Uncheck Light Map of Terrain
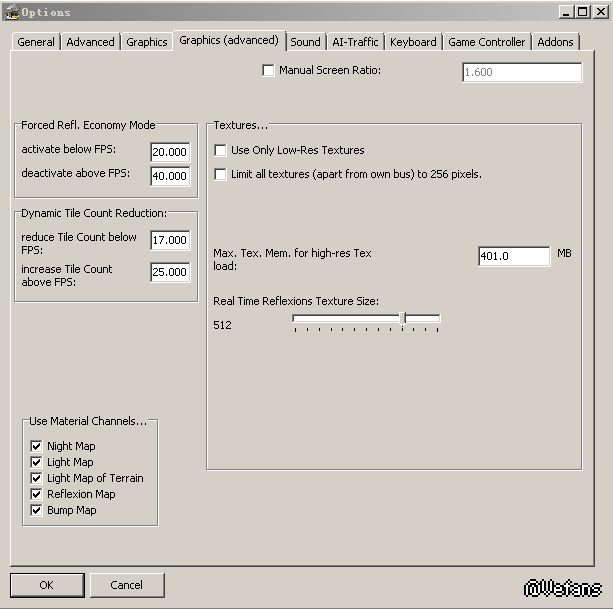This screenshot has height=609, width=613. click(x=36, y=478)
